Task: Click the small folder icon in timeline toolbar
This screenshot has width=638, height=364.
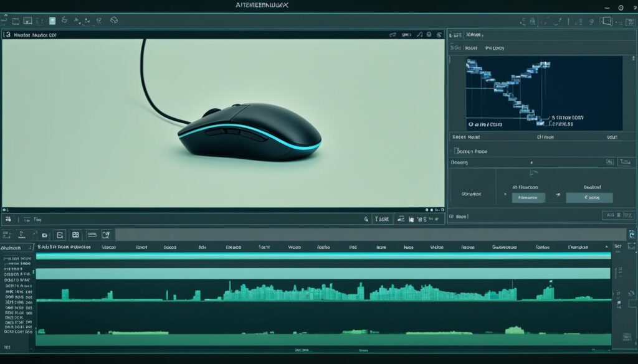Action: point(44,235)
